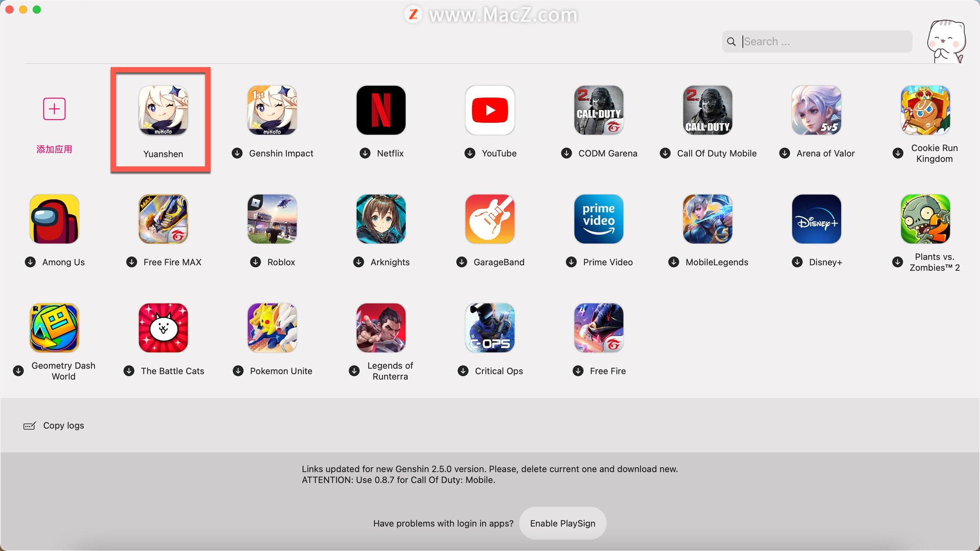The width and height of the screenshot is (980, 551).
Task: Click download arrow beside Pokemon Unite
Action: [x=238, y=371]
